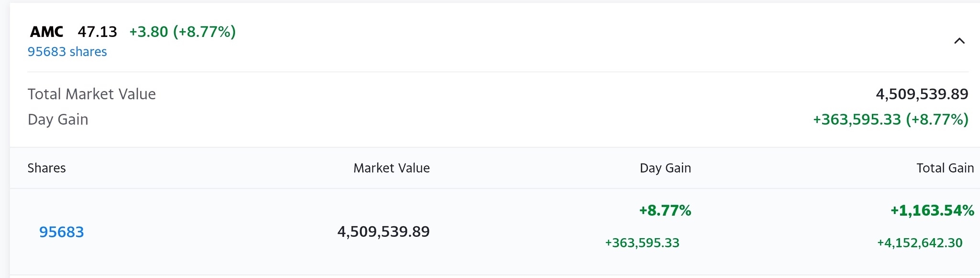Select the 95683 lot in Shares column
980x278 pixels.
pyautogui.click(x=61, y=232)
